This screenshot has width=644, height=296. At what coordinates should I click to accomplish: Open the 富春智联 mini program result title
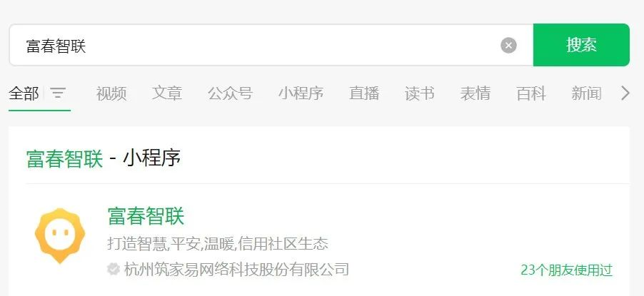pos(146,216)
